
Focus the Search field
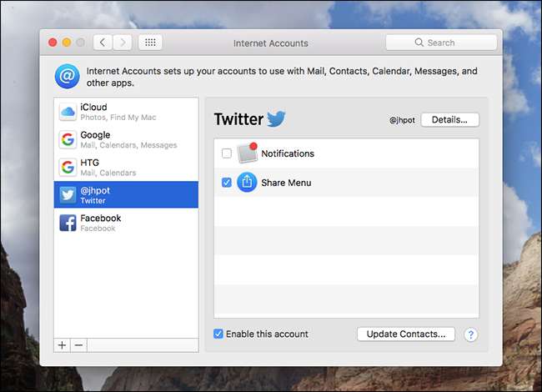441,43
